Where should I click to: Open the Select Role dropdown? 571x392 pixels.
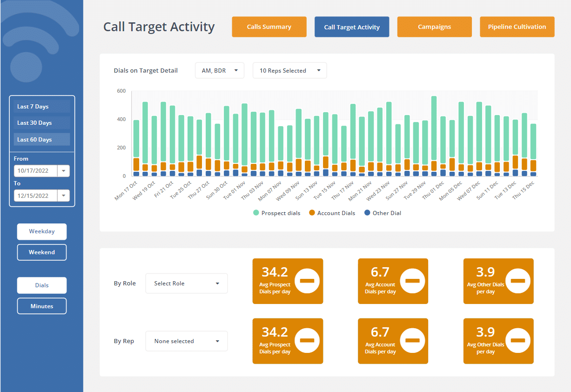click(186, 283)
